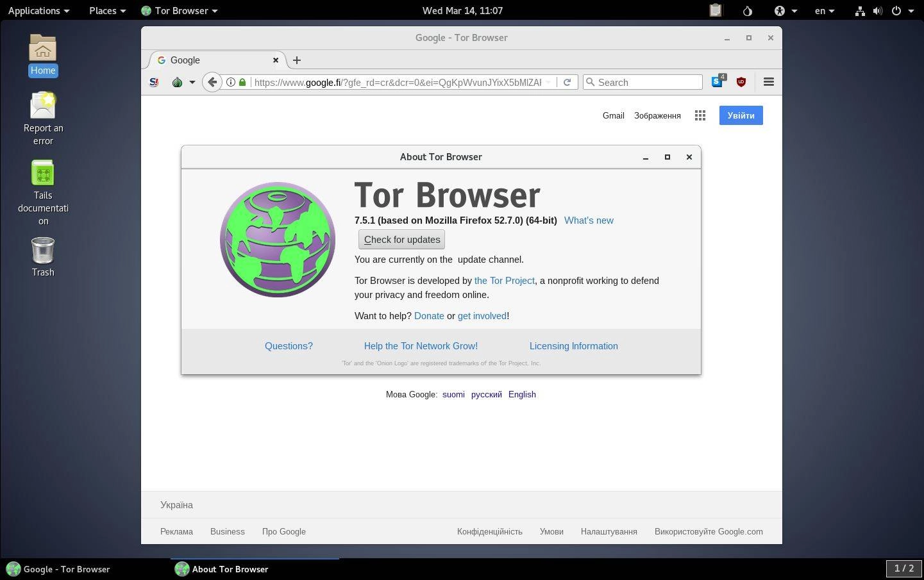
Task: Open the Questions? link
Action: tap(289, 346)
